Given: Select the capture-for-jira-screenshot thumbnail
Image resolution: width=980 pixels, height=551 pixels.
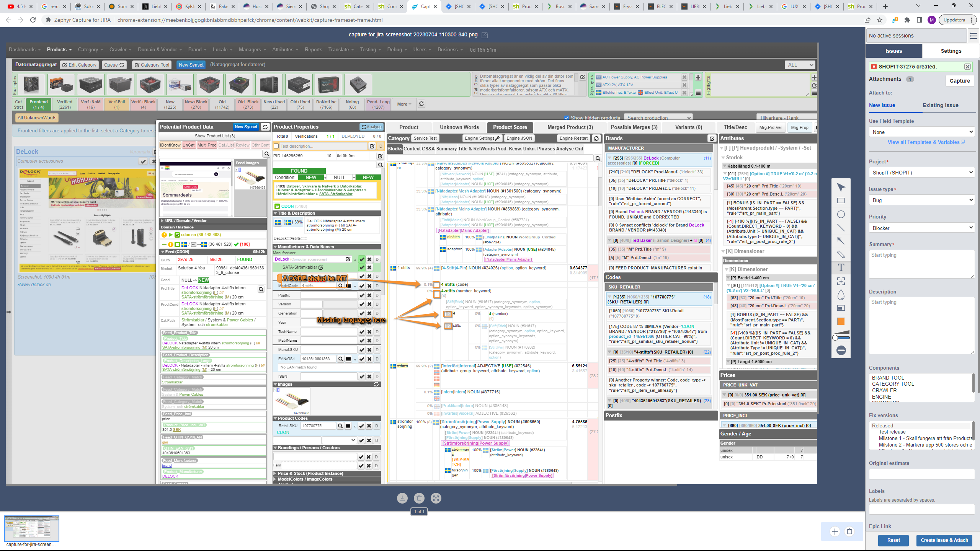Looking at the screenshot, I should pyautogui.click(x=32, y=528).
